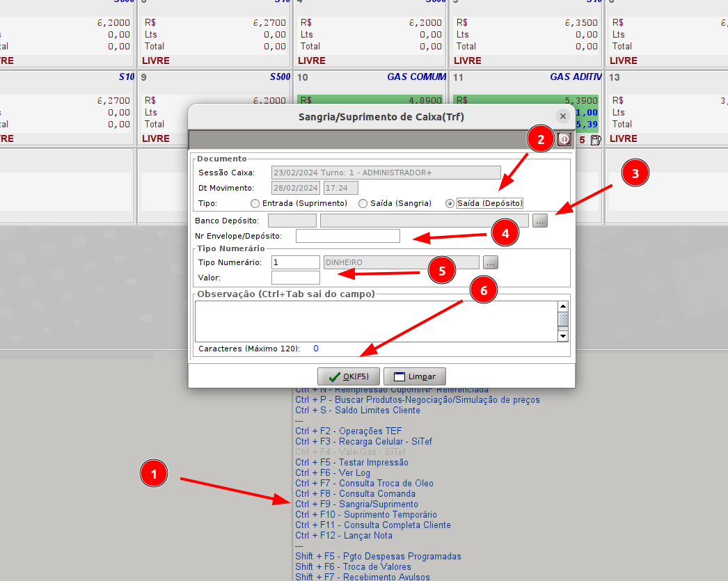Choose the Saída (Sangria) type
728x581 pixels.
coord(363,203)
